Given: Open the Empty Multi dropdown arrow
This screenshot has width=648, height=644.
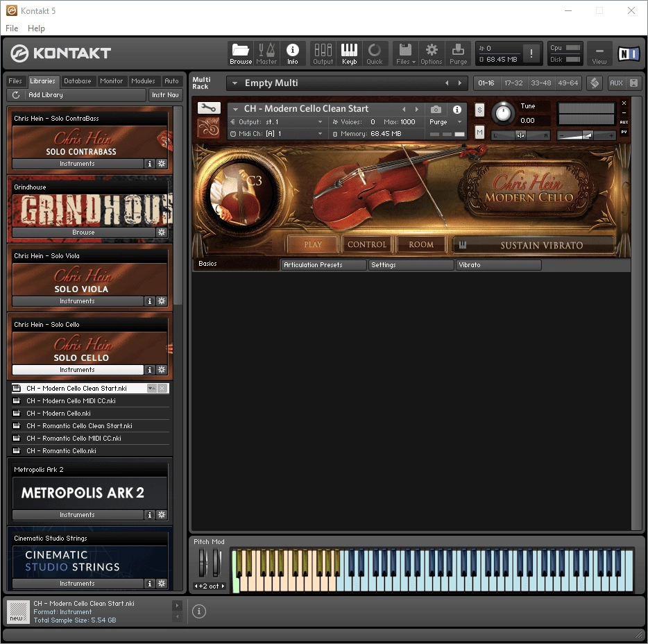Looking at the screenshot, I should pyautogui.click(x=235, y=83).
